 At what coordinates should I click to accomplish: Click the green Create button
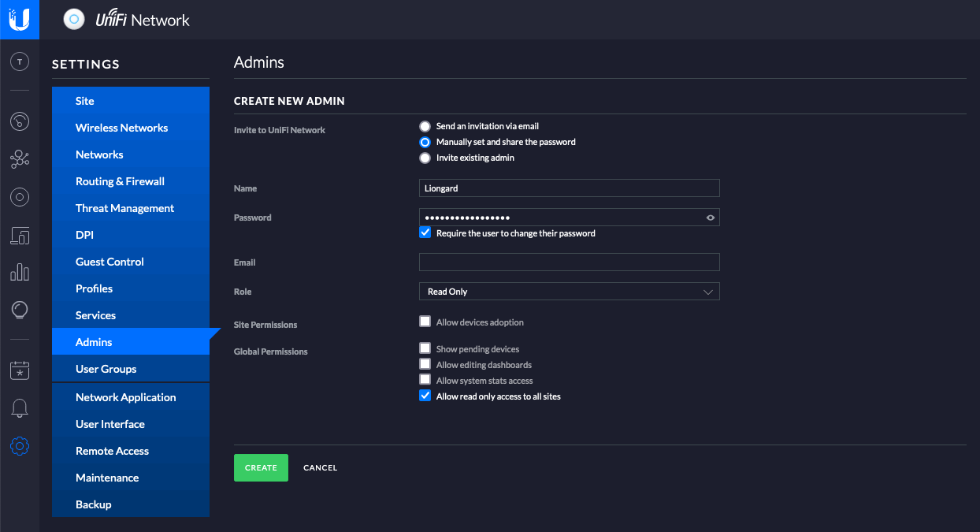point(261,467)
